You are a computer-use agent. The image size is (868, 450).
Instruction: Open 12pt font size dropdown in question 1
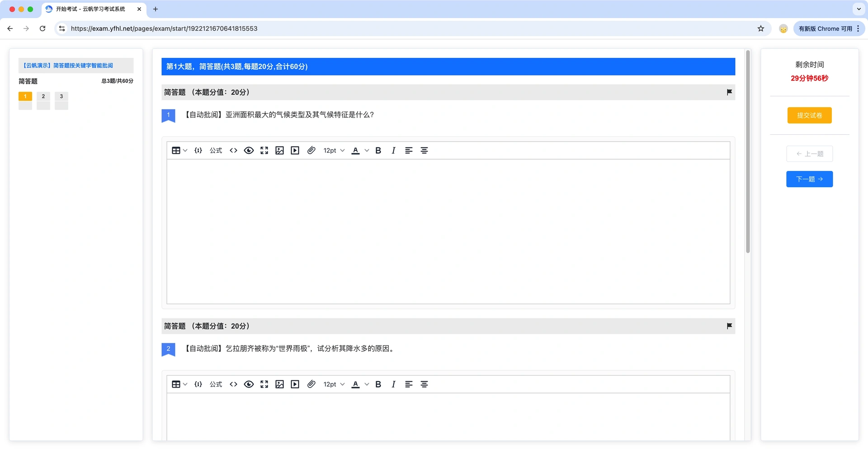(334, 151)
